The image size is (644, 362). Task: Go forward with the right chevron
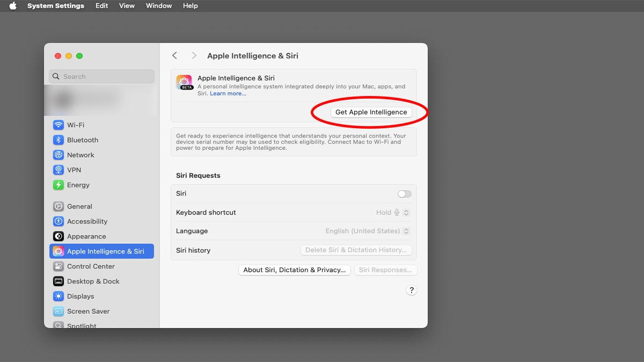[x=194, y=56]
